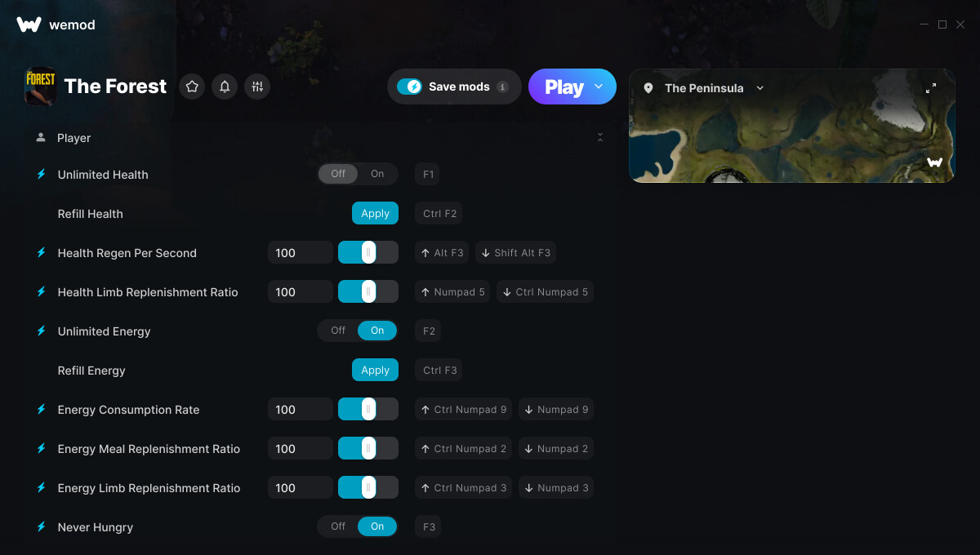The height and width of the screenshot is (555, 980).
Task: Switch Unlimited Energy to Off
Action: point(338,331)
